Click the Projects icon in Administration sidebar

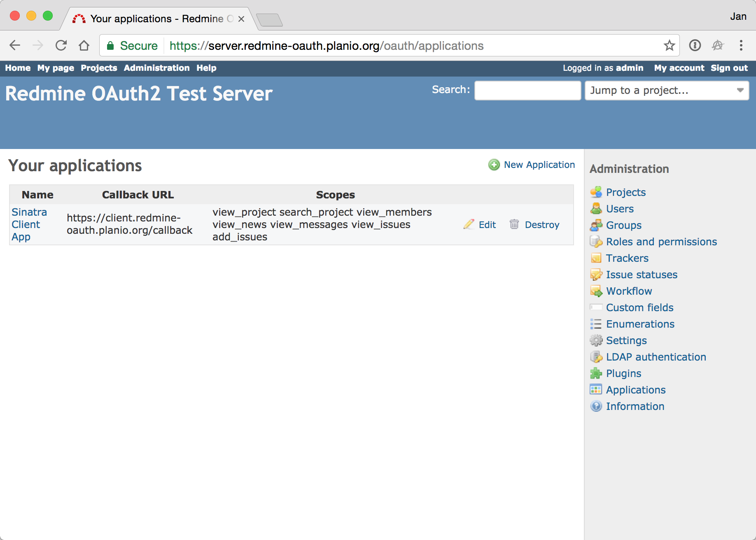(596, 192)
